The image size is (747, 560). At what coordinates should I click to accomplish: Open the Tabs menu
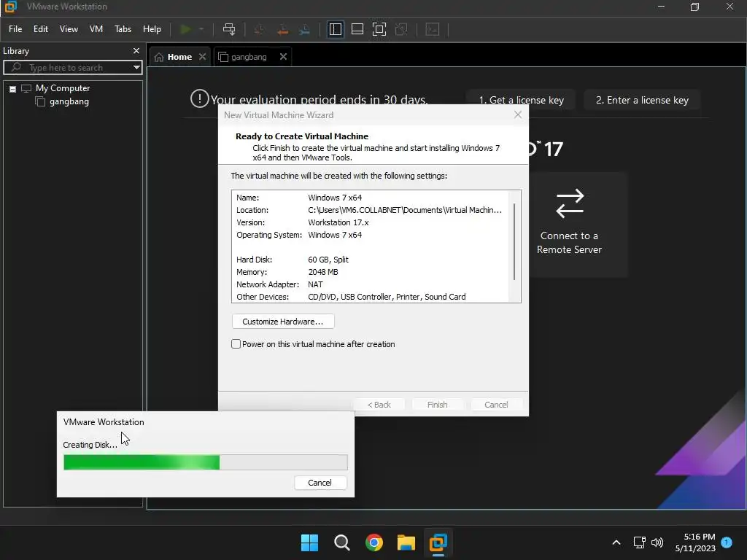(123, 29)
